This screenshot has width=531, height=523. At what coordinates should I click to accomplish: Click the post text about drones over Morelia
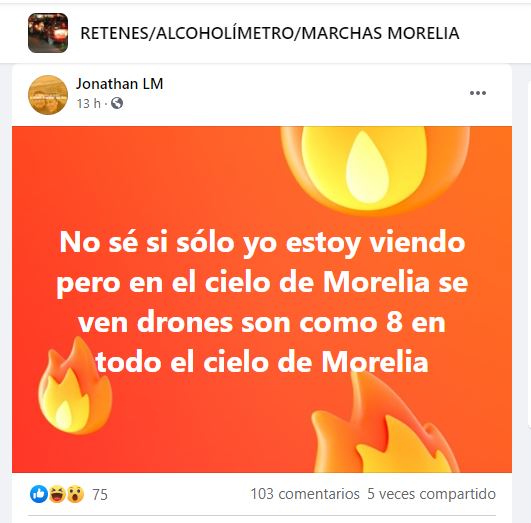[262, 301]
